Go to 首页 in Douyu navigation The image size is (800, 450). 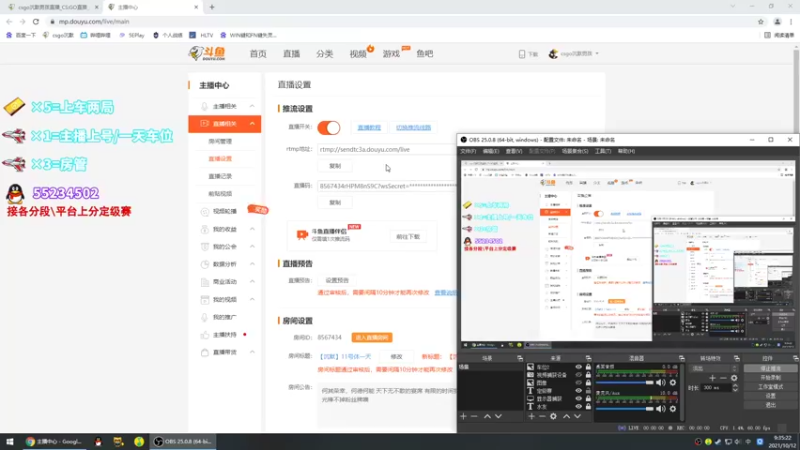(x=258, y=54)
